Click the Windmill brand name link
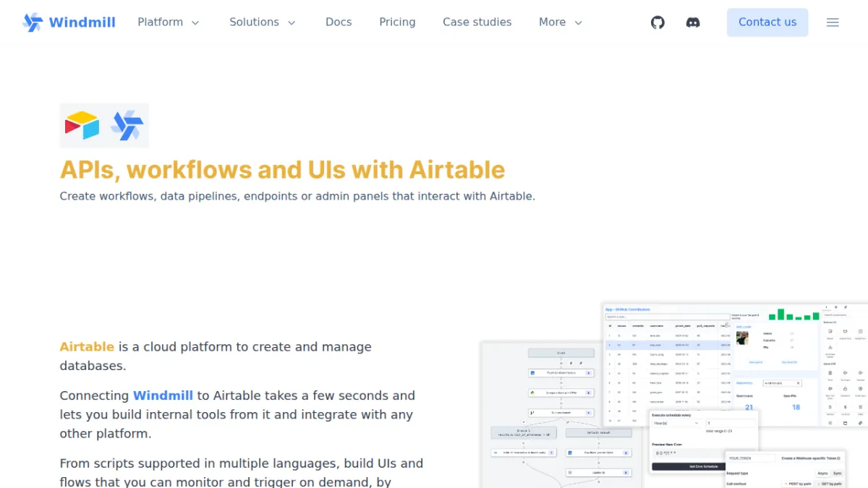Viewport: 868px width, 488px height. click(82, 22)
